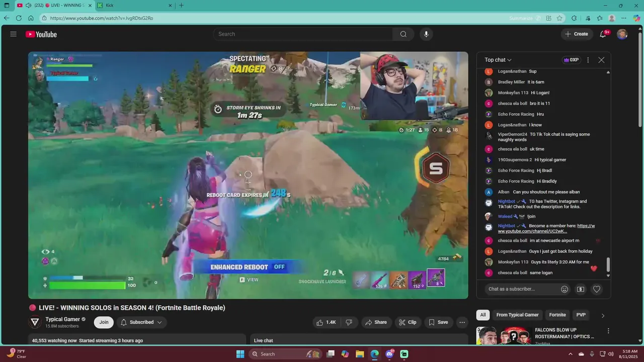Close the Kick browser tab

tap(170, 6)
